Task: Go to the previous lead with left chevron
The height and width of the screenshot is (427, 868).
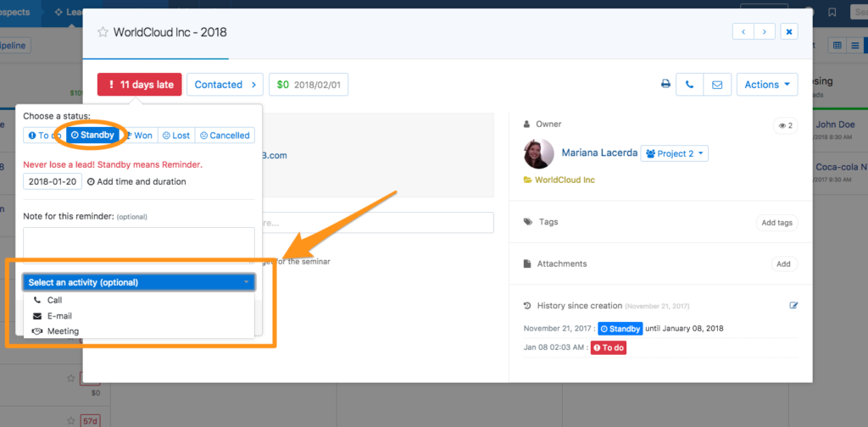Action: click(x=743, y=31)
